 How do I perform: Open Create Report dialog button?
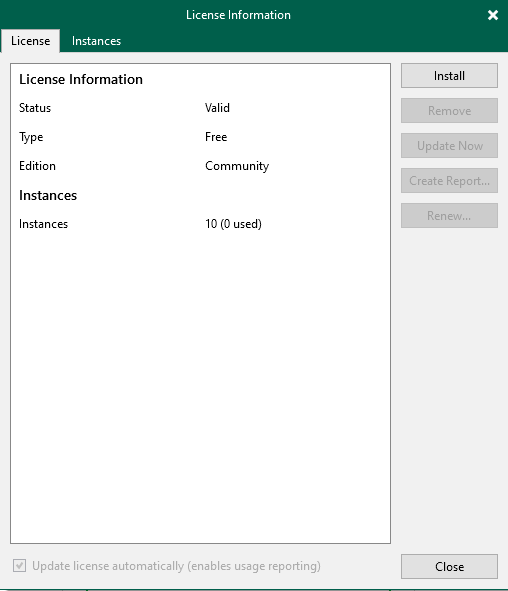tap(449, 181)
